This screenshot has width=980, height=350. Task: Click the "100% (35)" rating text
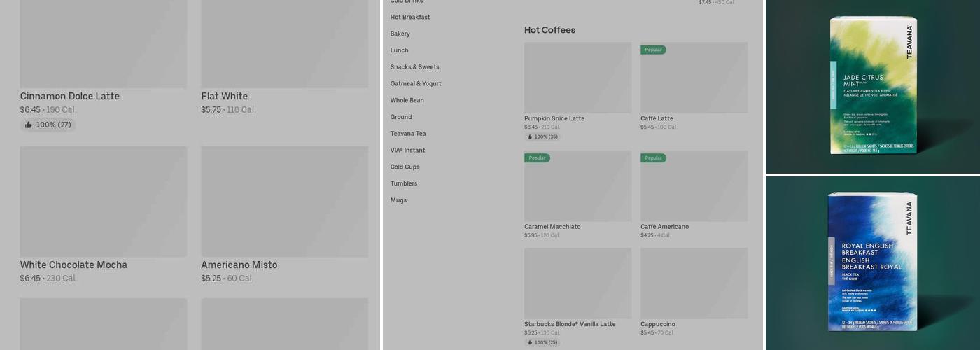546,136
